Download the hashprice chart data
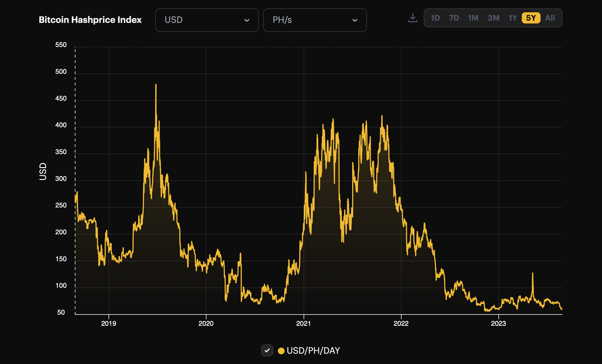The height and width of the screenshot is (364, 602). click(x=412, y=18)
